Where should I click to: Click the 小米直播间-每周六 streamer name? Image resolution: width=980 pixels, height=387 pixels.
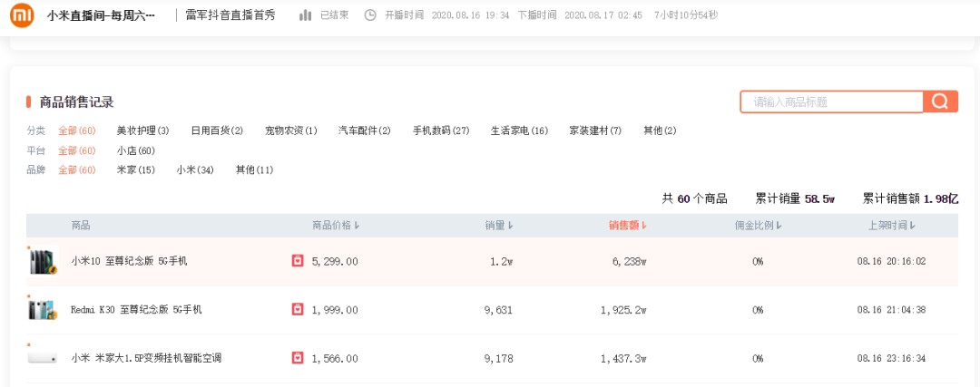(102, 15)
